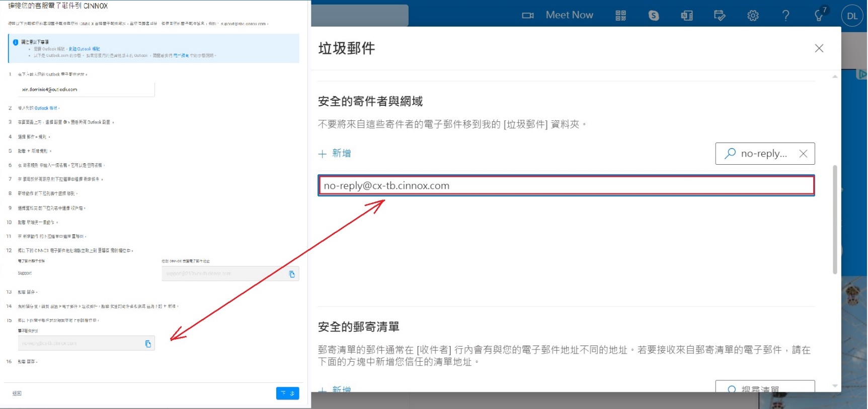Clear the no-reply search filter
868x409 pixels.
point(803,154)
